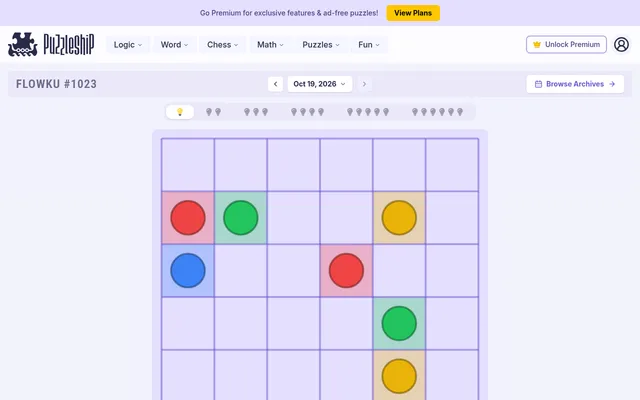Go to next puzzle with right arrow
The width and height of the screenshot is (640, 400).
364,84
